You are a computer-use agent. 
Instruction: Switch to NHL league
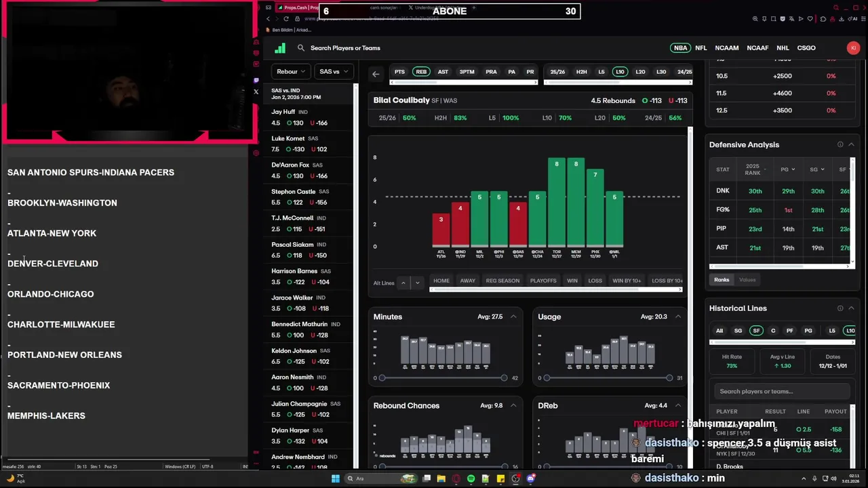783,48
